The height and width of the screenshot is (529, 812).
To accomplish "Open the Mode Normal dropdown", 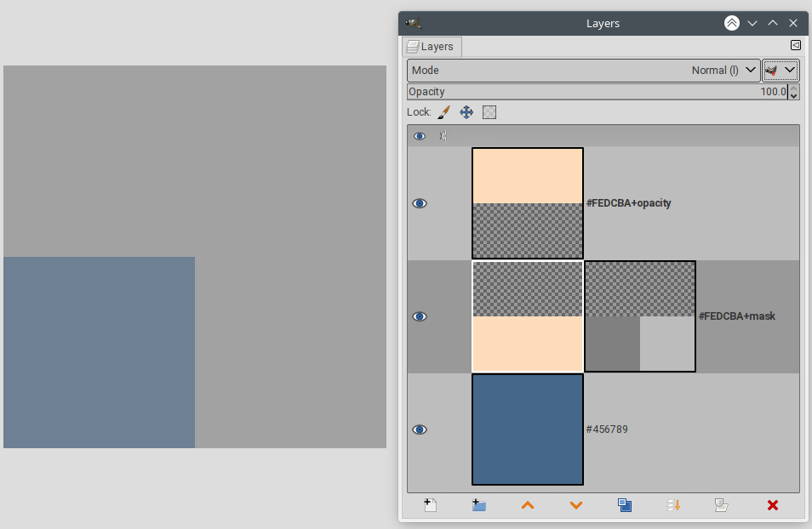I will [584, 71].
